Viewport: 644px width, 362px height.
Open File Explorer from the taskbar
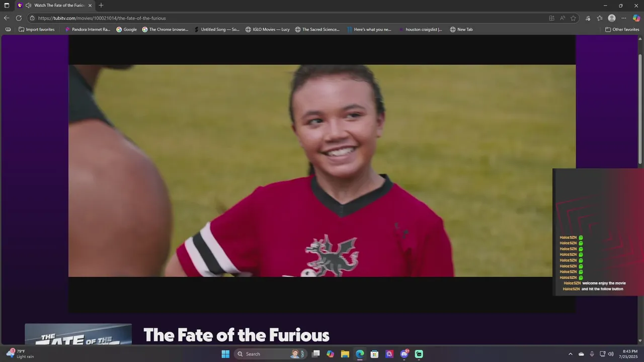pyautogui.click(x=345, y=354)
